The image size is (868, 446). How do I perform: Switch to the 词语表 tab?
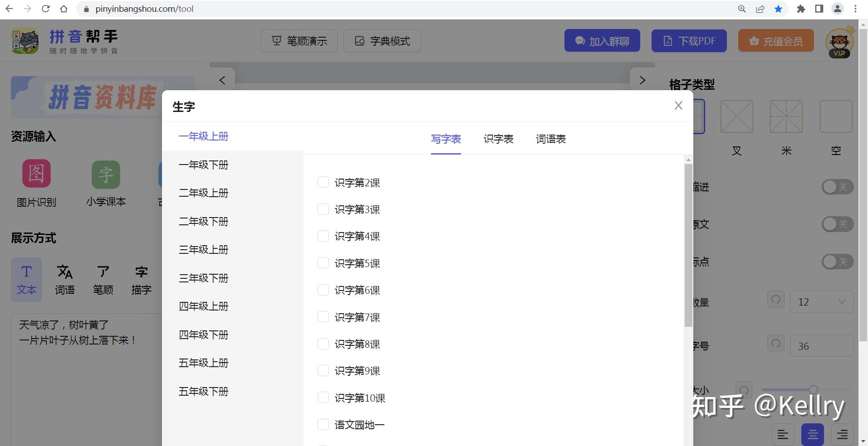tap(551, 139)
